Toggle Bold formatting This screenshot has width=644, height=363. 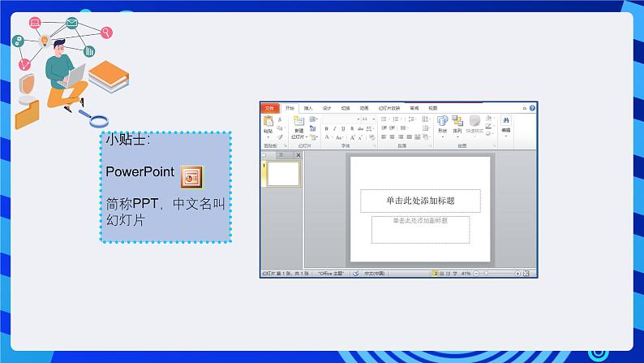click(327, 128)
